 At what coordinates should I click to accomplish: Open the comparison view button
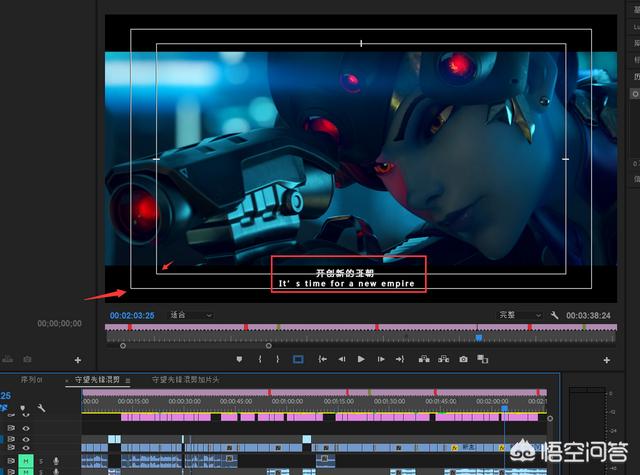click(483, 359)
